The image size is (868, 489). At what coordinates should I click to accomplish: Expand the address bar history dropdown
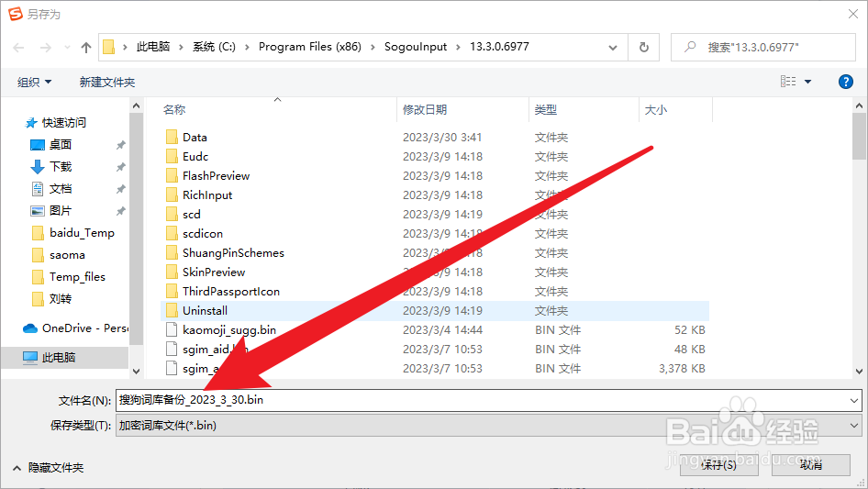point(613,48)
